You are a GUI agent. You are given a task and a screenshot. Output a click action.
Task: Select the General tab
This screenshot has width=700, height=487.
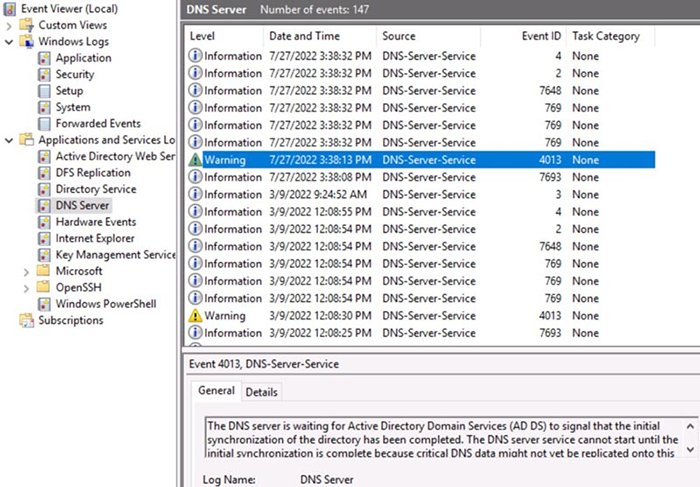(216, 391)
